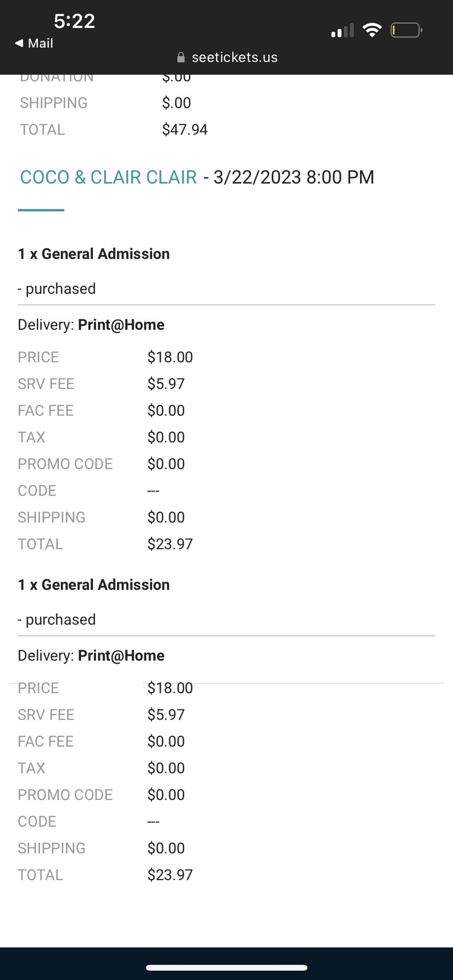Tap the order total $47.94
Screen dimensions: 453x980
coord(185,130)
